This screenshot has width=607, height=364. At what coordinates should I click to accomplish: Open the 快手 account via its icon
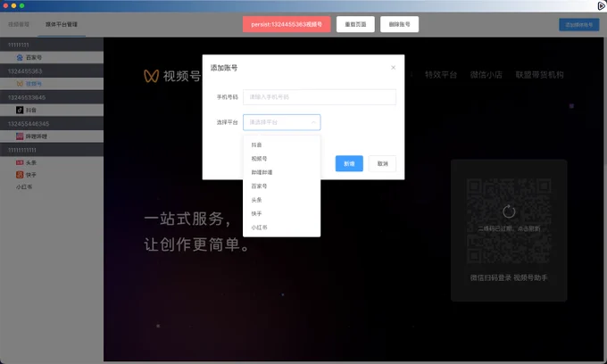[x=20, y=175]
